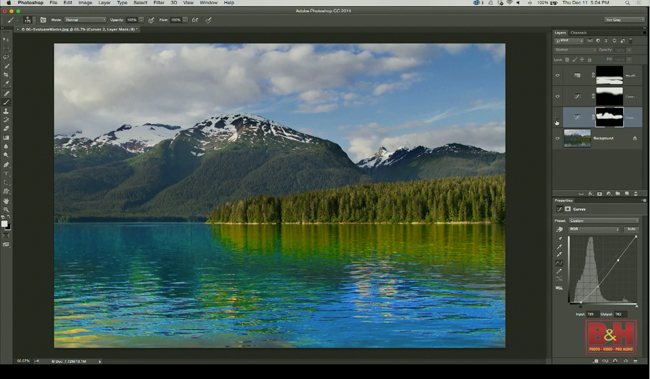Image resolution: width=650 pixels, height=379 pixels.
Task: Toggle lock image pixels
Action: [575, 60]
